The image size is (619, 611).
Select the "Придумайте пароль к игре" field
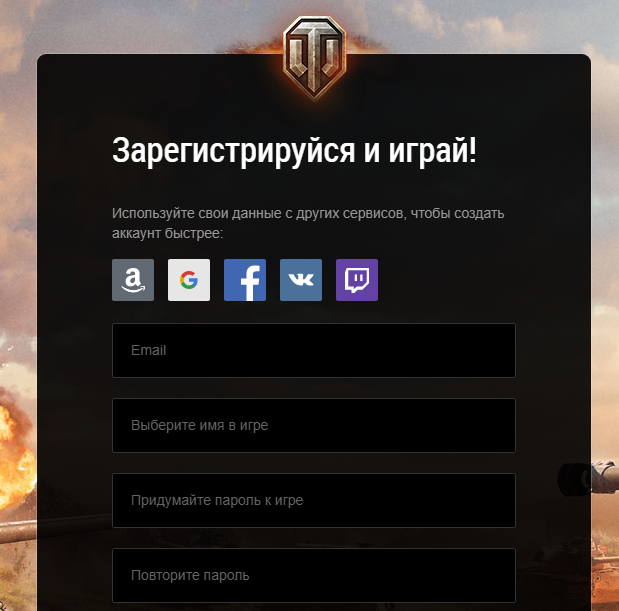tap(314, 500)
